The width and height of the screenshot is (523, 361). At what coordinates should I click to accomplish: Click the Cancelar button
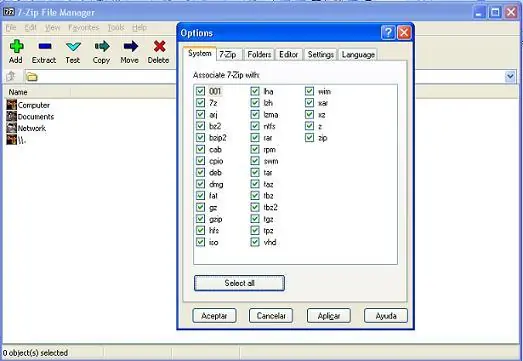pos(271,316)
